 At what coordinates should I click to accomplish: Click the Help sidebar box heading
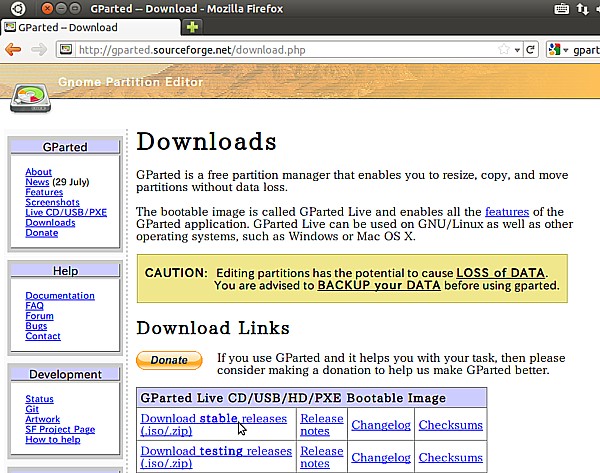tap(65, 271)
